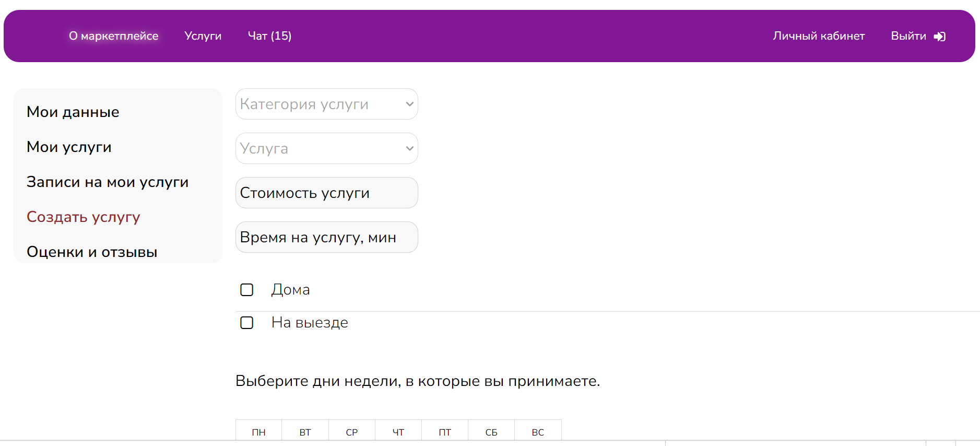The image size is (980, 446).
Task: Go to Услуги in top navigation
Action: pyautogui.click(x=203, y=36)
